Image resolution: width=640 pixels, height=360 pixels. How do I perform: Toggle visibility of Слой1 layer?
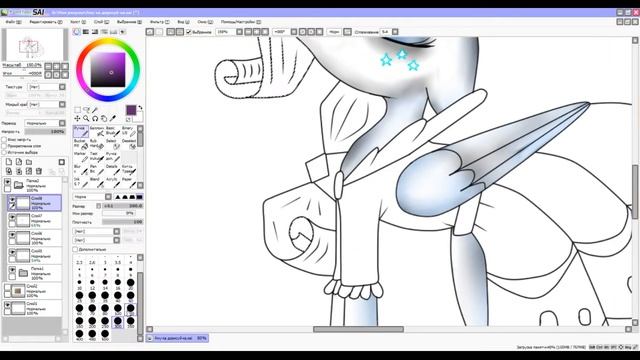[7, 305]
